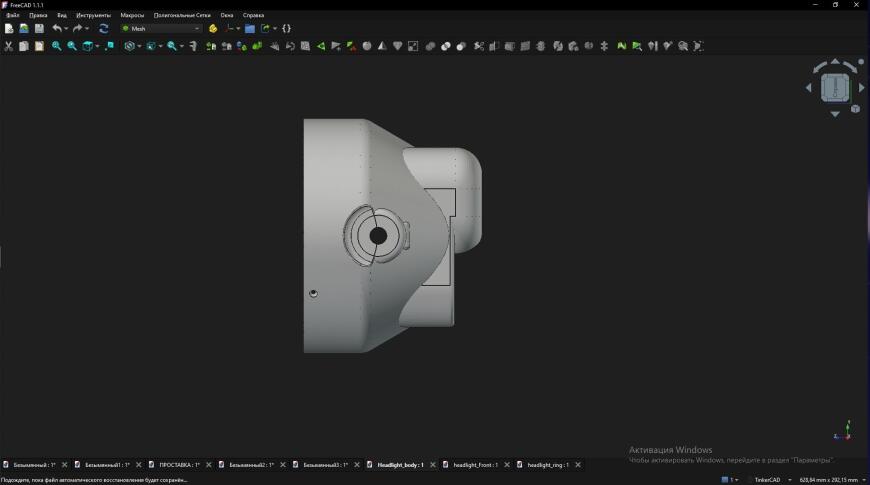Click the cyan box selection filter icon
This screenshot has width=870, height=485.
click(x=151, y=46)
